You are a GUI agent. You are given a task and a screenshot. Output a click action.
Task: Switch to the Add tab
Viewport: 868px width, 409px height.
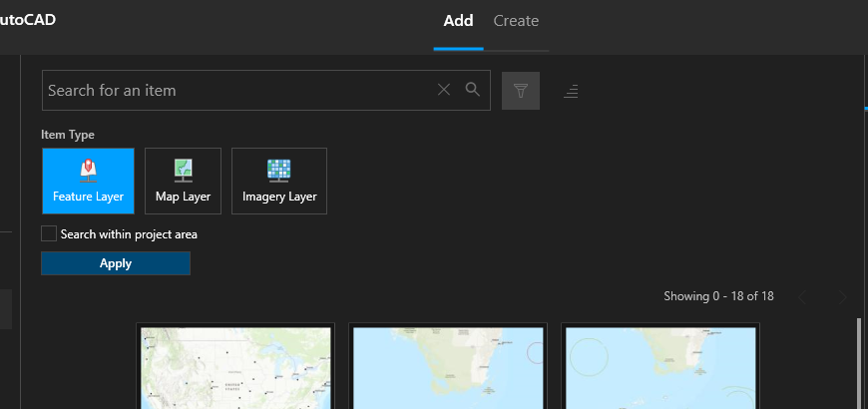pyautogui.click(x=458, y=21)
